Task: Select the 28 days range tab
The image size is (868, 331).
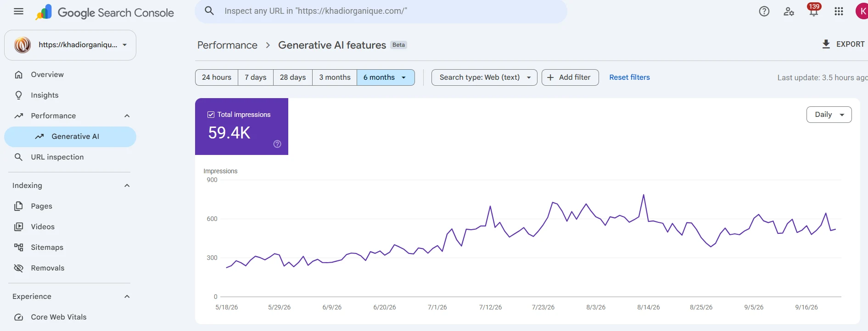Action: tap(293, 77)
